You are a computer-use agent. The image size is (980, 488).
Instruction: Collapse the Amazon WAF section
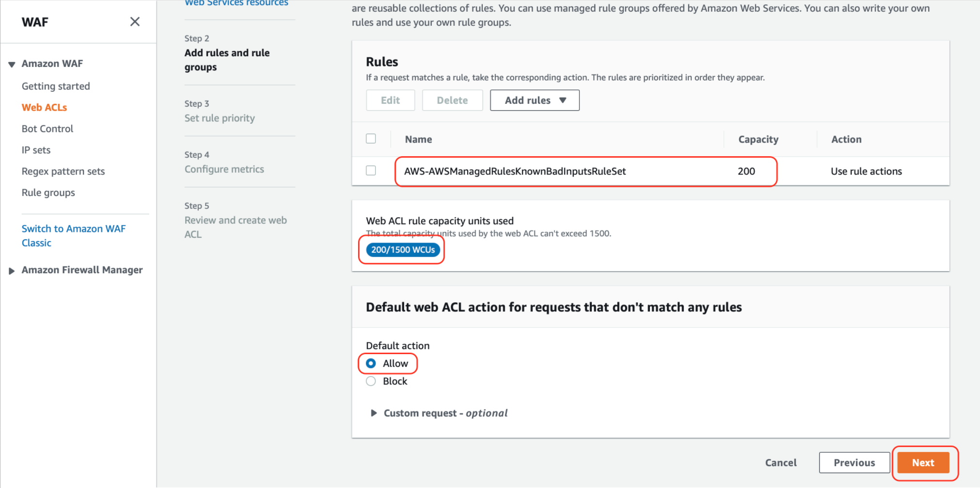pyautogui.click(x=12, y=64)
